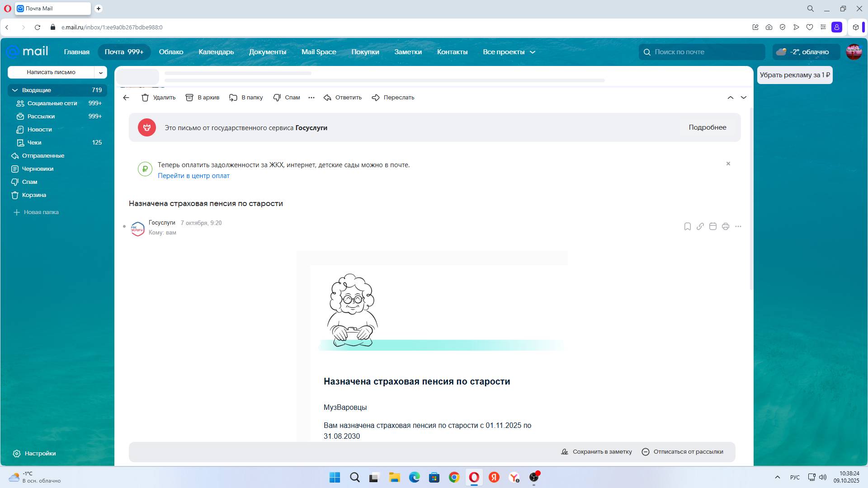Open the dropdown arrow beside Написать письмо
Image resolution: width=868 pixels, height=488 pixels.
pos(101,72)
